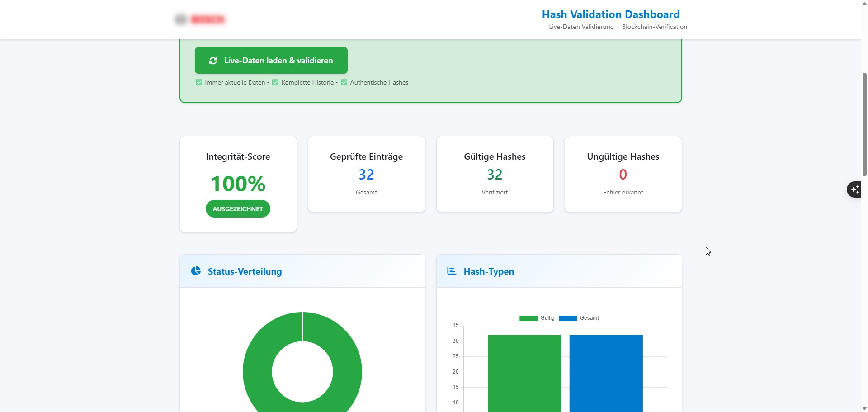
Task: Click the pie chart icon beside Status-Verteilung
Action: 196,271
